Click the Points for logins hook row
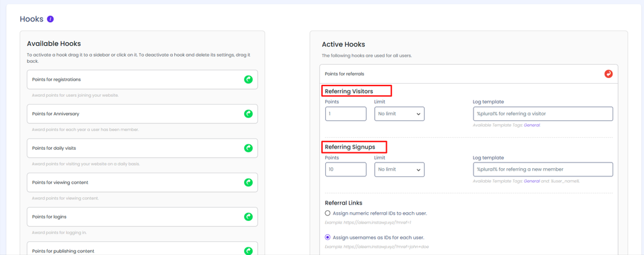The width and height of the screenshot is (644, 255). [142, 217]
